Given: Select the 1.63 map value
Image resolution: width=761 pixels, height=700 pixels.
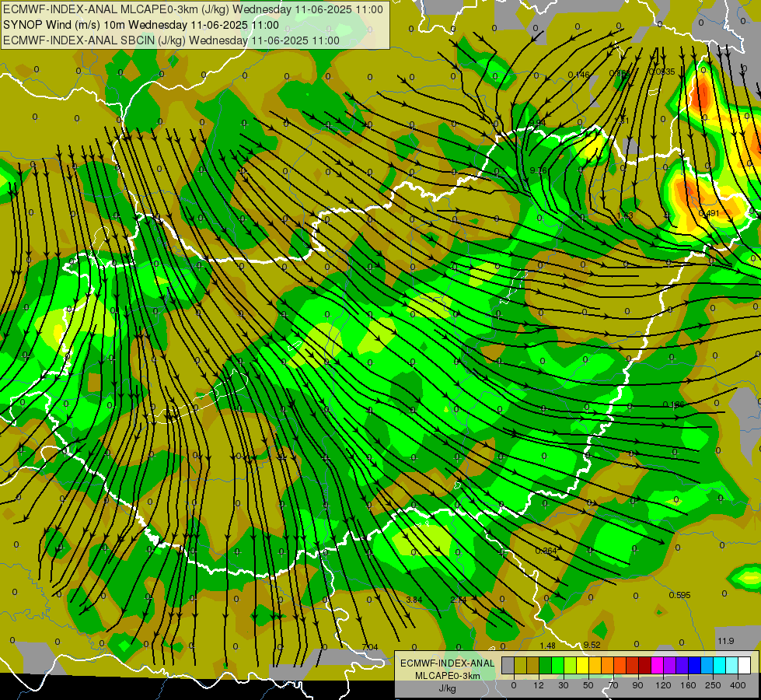Looking at the screenshot, I should [x=625, y=215].
